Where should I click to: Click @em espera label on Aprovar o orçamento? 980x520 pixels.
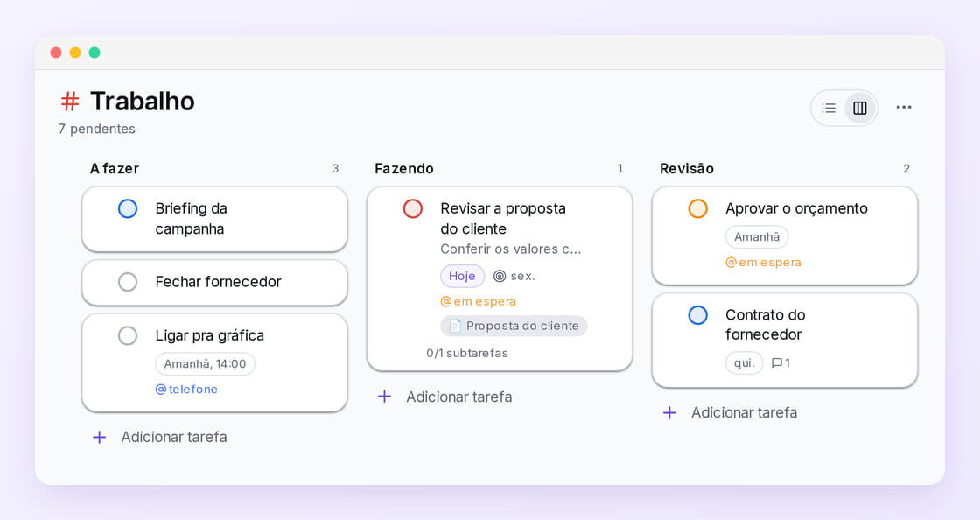[x=763, y=263]
